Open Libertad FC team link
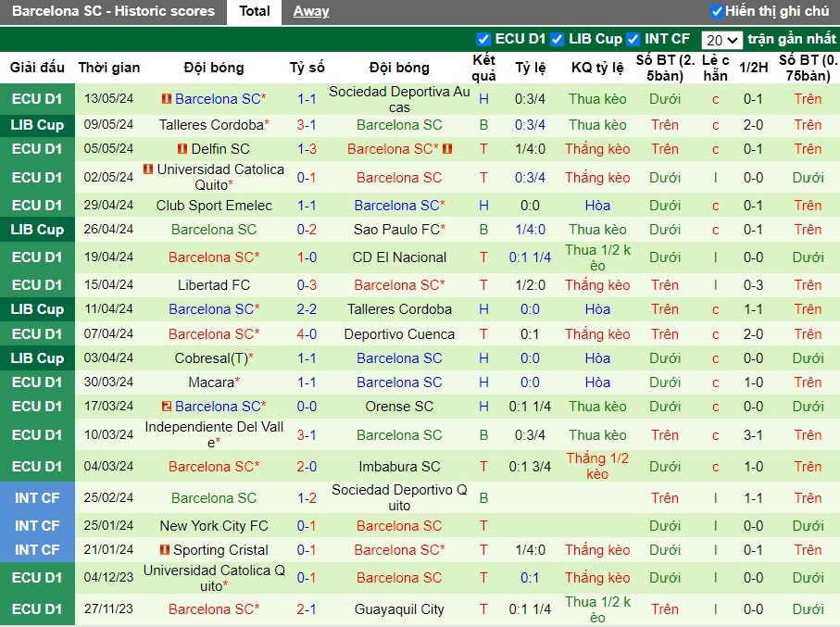The height and width of the screenshot is (627, 840). (x=214, y=285)
